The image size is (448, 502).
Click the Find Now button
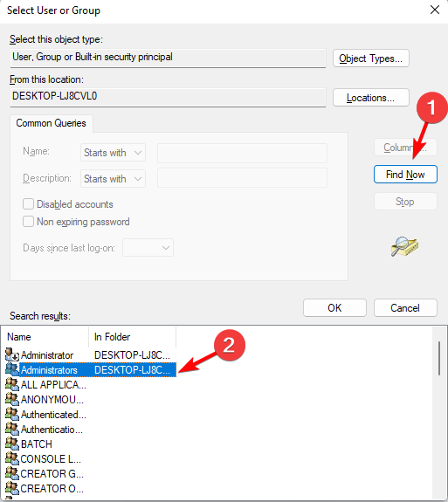point(405,175)
